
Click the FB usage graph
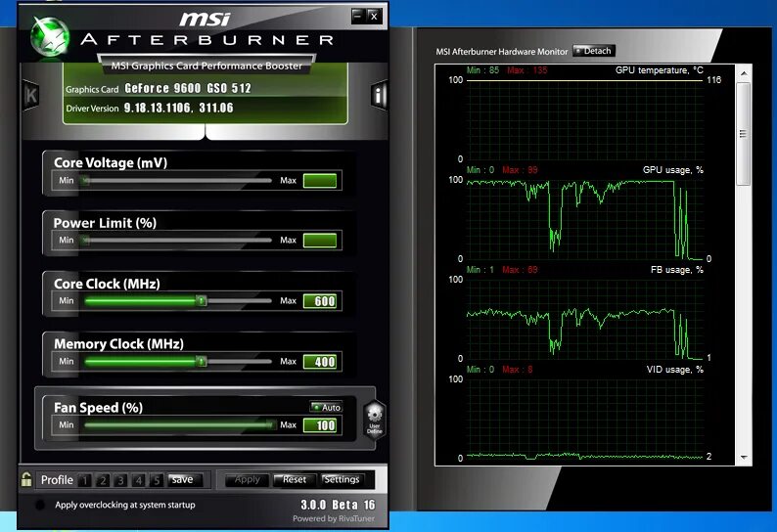point(585,319)
